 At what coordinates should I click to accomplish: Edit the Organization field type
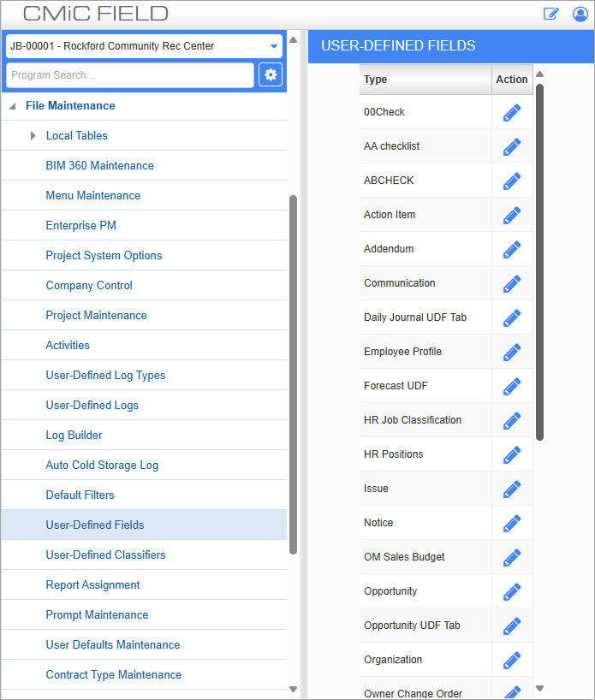click(512, 660)
